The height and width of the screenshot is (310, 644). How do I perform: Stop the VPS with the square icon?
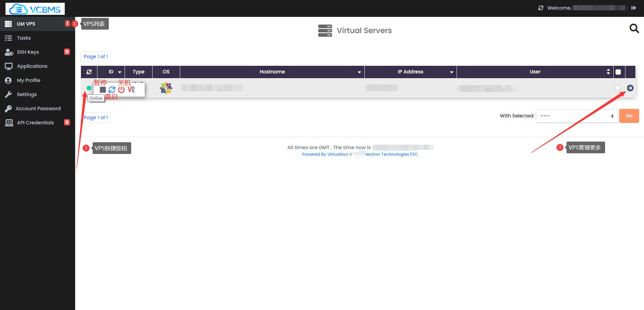[x=103, y=90]
